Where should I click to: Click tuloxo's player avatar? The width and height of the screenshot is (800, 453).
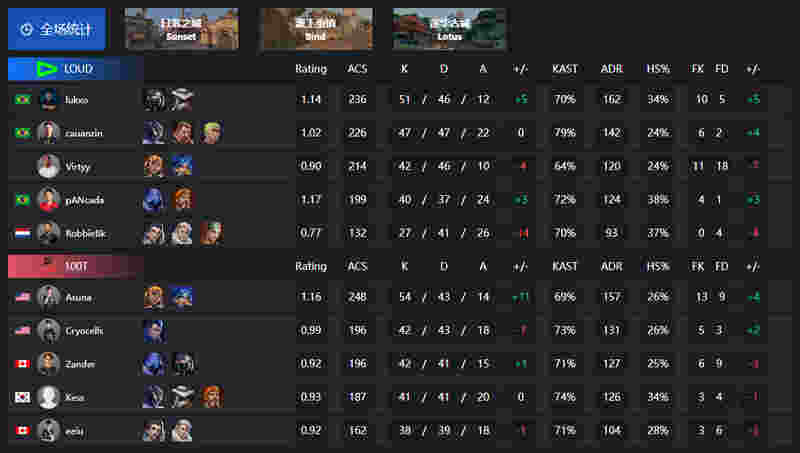click(48, 99)
